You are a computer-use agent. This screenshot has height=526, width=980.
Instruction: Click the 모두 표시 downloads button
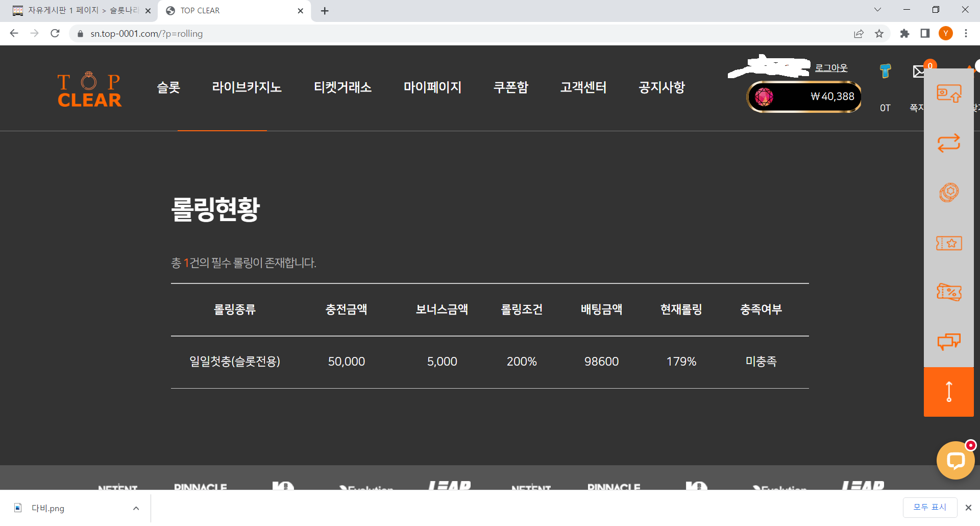929,507
